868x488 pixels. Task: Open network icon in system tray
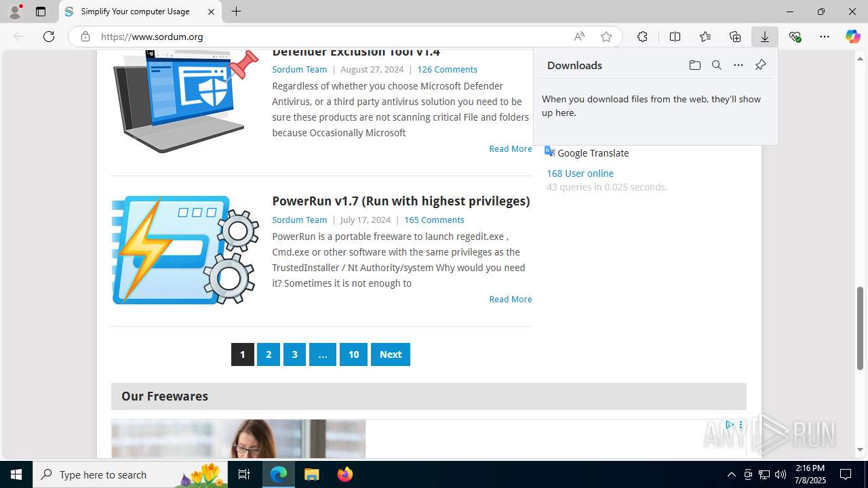[764, 474]
